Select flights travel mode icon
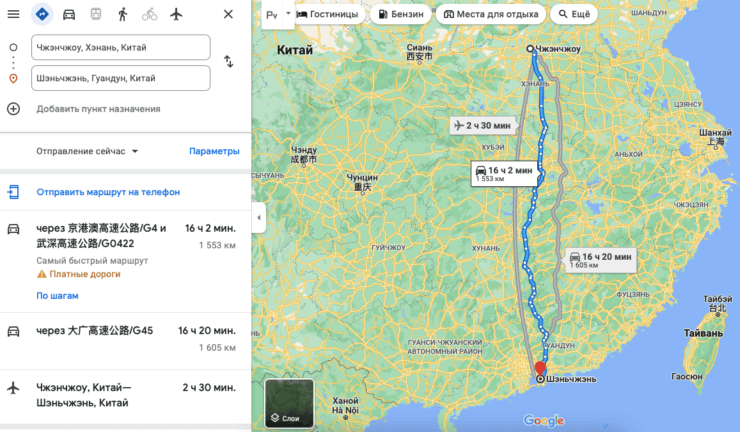The height and width of the screenshot is (432, 740). coord(177,14)
